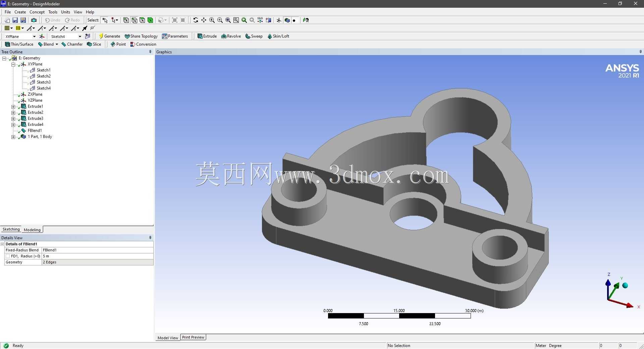Click the Save project floppy disk icon

(x=15, y=20)
